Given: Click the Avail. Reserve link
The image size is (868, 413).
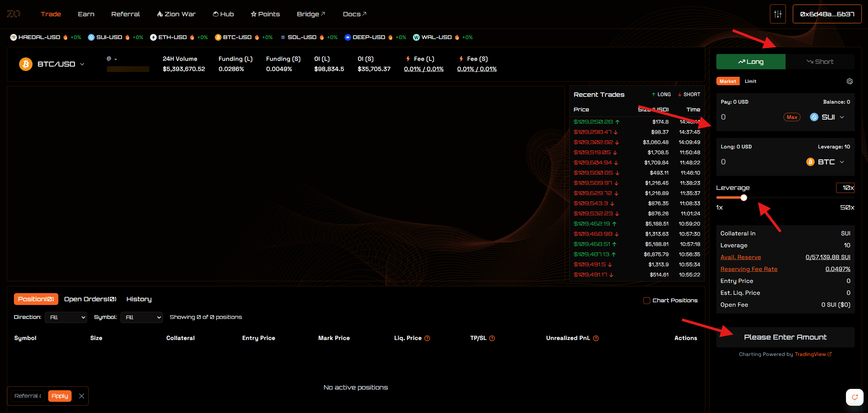Looking at the screenshot, I should 740,257.
